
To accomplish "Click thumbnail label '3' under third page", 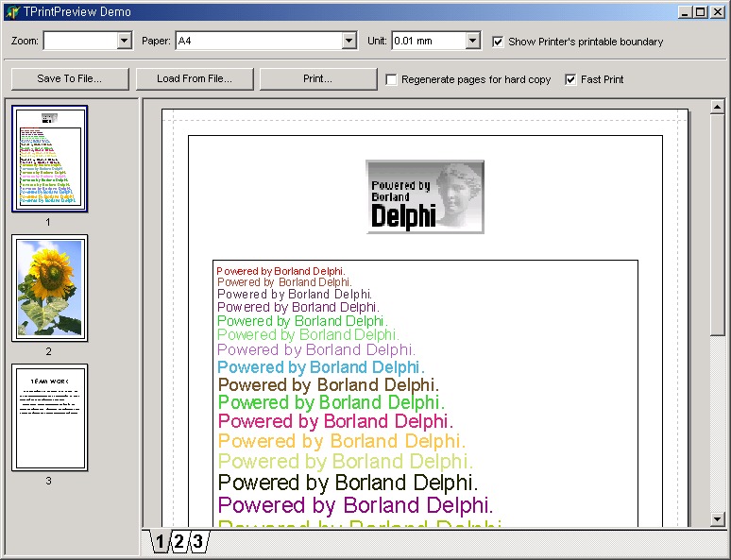I will pyautogui.click(x=48, y=481).
